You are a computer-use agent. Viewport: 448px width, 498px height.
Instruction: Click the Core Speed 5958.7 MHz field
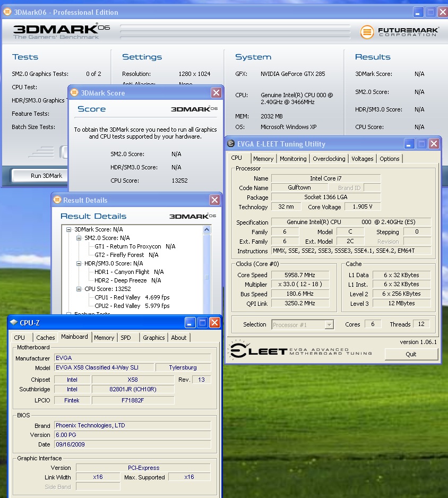point(300,274)
